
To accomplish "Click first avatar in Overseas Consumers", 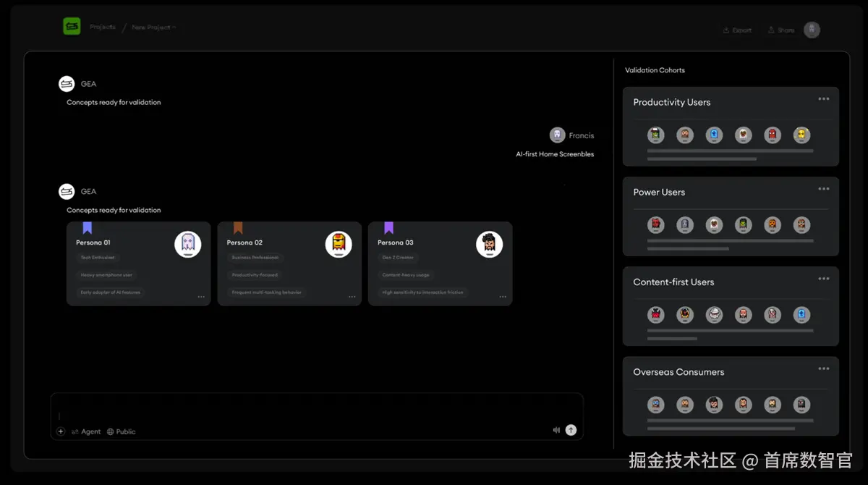I will click(x=656, y=405).
